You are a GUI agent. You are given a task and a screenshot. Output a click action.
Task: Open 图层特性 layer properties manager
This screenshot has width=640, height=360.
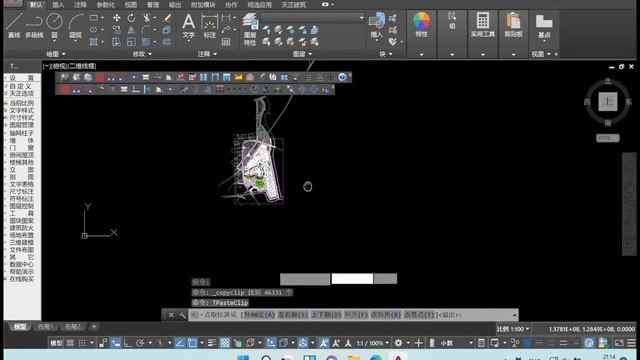click(x=250, y=29)
